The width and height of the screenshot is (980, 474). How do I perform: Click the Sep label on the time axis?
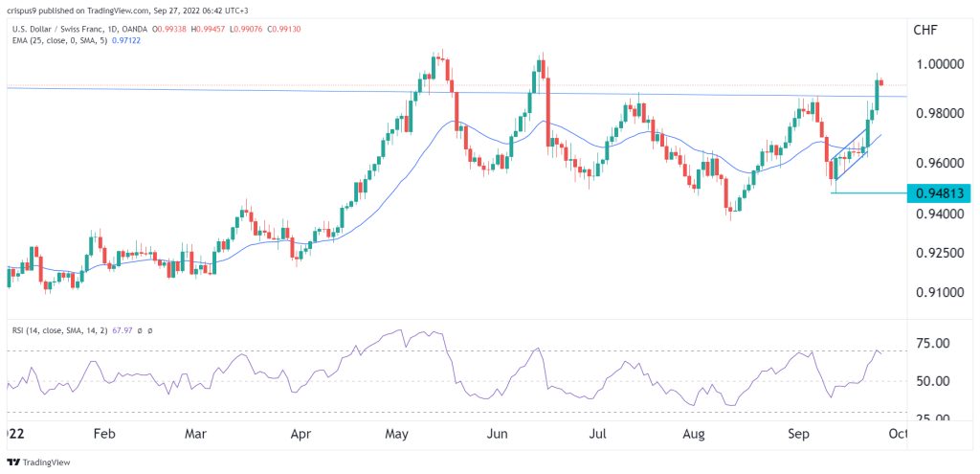coord(797,434)
